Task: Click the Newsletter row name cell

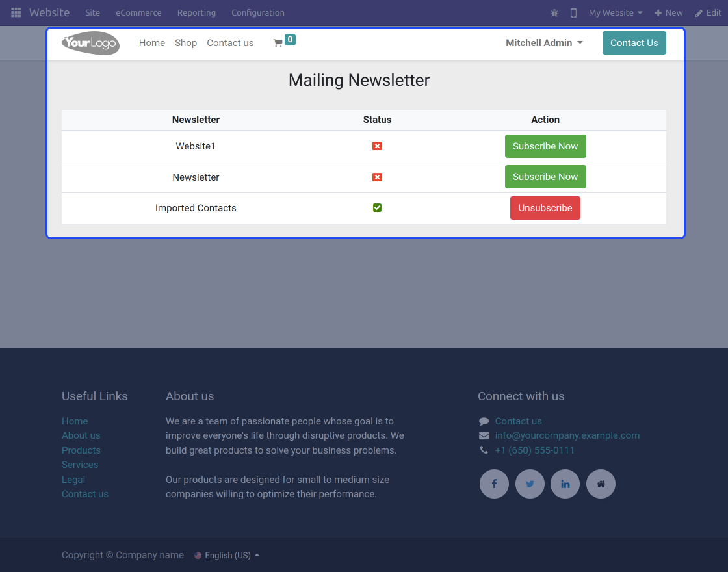Action: pyautogui.click(x=196, y=177)
